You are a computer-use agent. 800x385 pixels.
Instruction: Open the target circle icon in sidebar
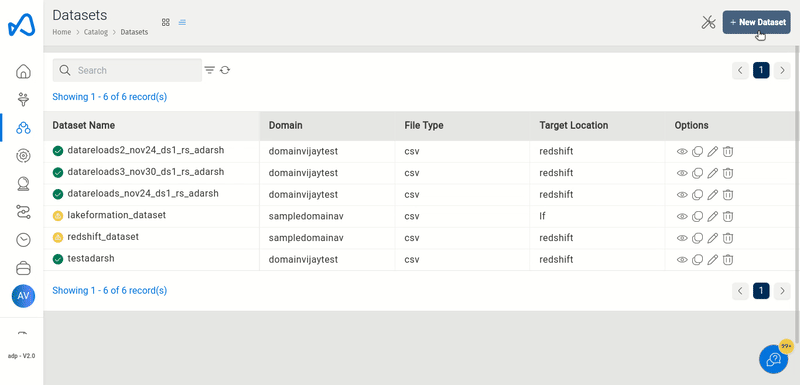click(x=23, y=156)
